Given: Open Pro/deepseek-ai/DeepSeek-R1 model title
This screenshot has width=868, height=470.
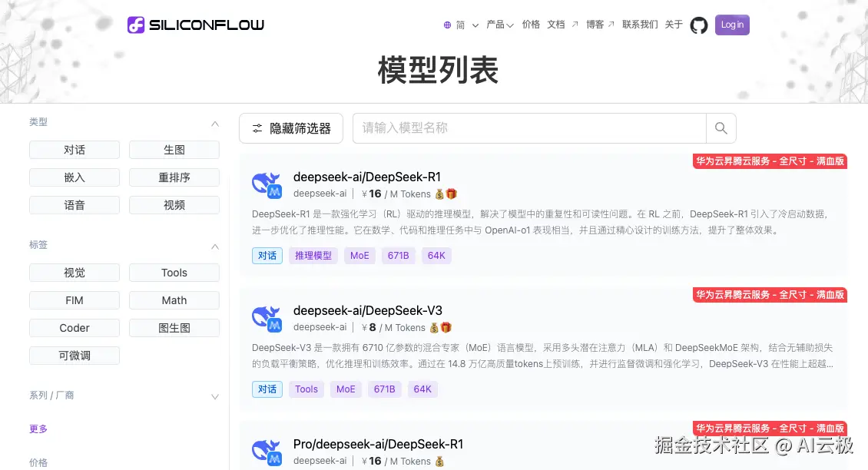Looking at the screenshot, I should tap(378, 444).
